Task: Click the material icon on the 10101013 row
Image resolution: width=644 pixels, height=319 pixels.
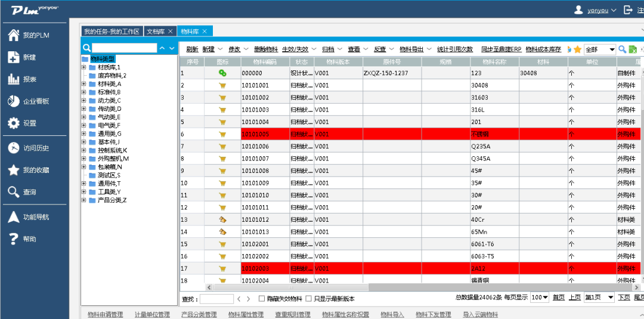Action: (222, 231)
